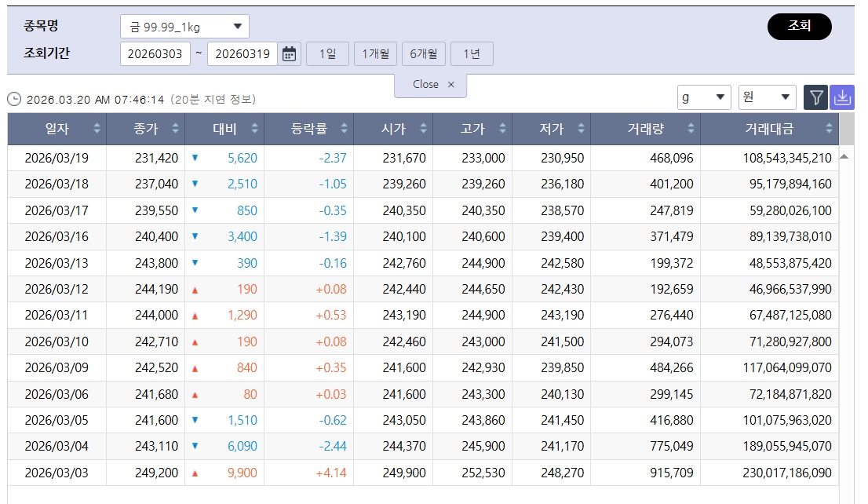The width and height of the screenshot is (868, 504).
Task: Sort by 저가 column arrows
Action: (x=581, y=129)
